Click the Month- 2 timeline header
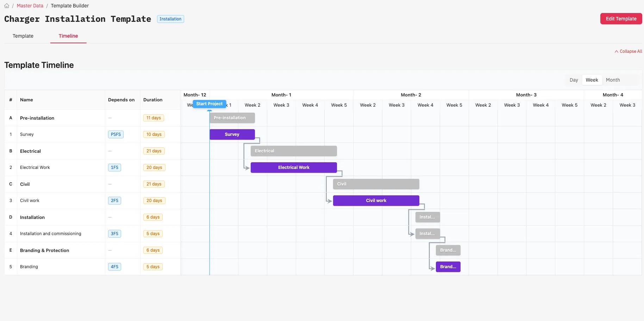This screenshot has height=321, width=644. pyautogui.click(x=411, y=95)
